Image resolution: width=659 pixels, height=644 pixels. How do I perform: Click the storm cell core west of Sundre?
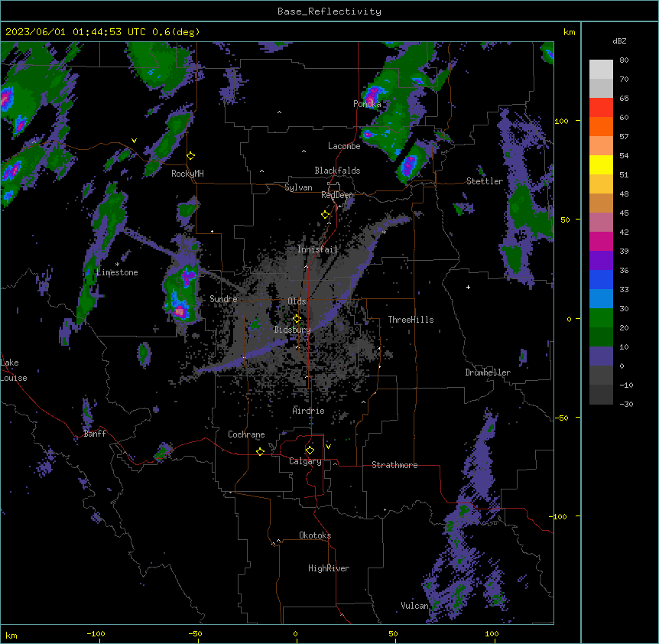(181, 311)
